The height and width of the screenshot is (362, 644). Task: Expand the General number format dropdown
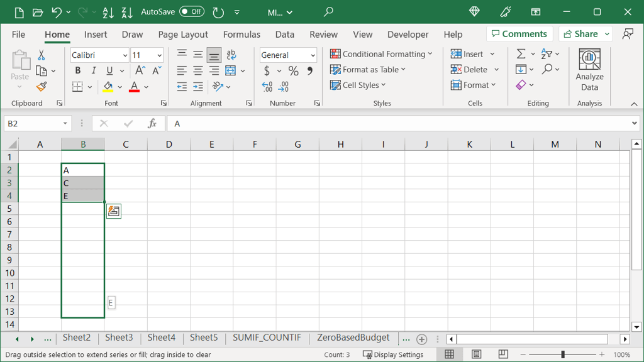pos(313,55)
